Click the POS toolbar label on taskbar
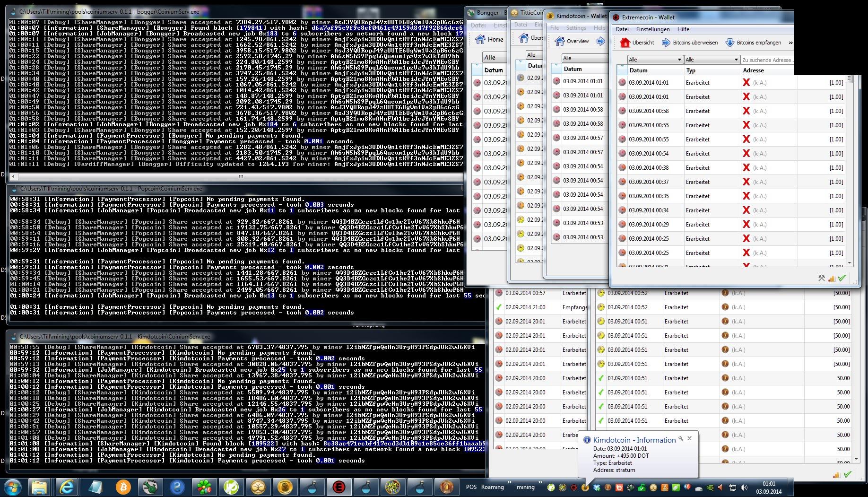868x497 pixels. click(x=471, y=487)
